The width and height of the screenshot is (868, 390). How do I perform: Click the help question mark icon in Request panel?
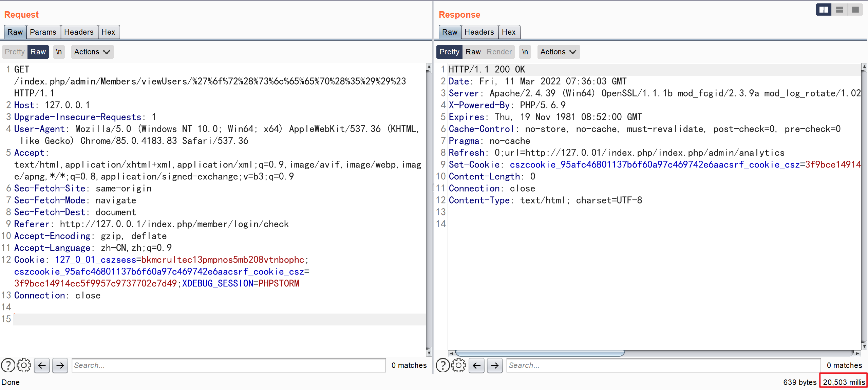(x=8, y=365)
